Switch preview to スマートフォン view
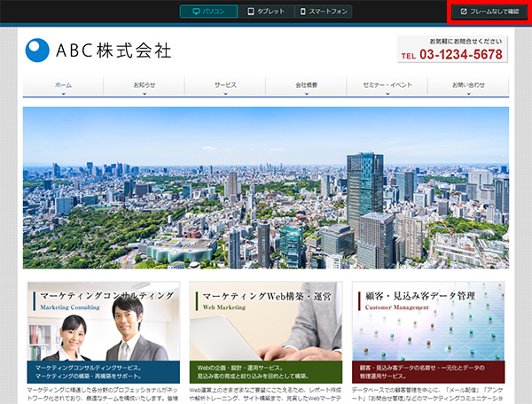 click(x=324, y=12)
